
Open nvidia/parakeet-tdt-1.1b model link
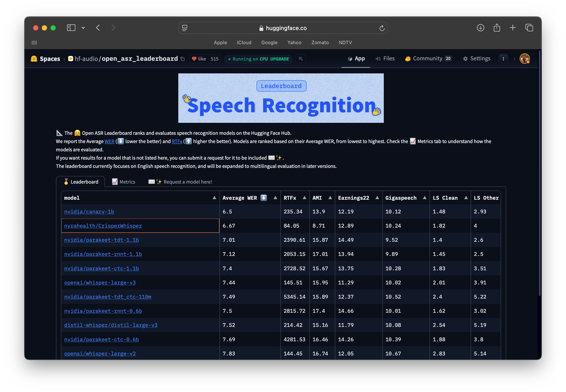(x=101, y=240)
